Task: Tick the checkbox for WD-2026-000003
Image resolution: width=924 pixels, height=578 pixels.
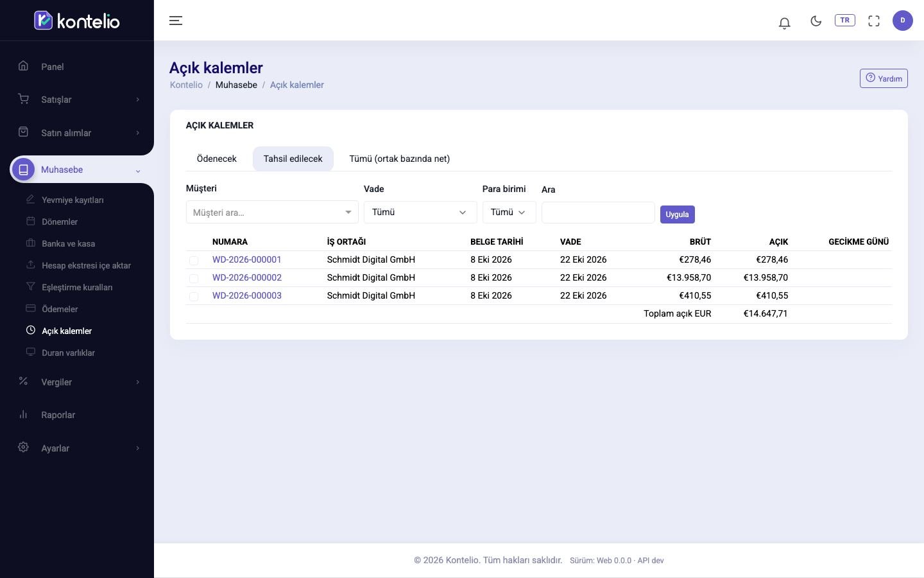Action: pos(194,296)
